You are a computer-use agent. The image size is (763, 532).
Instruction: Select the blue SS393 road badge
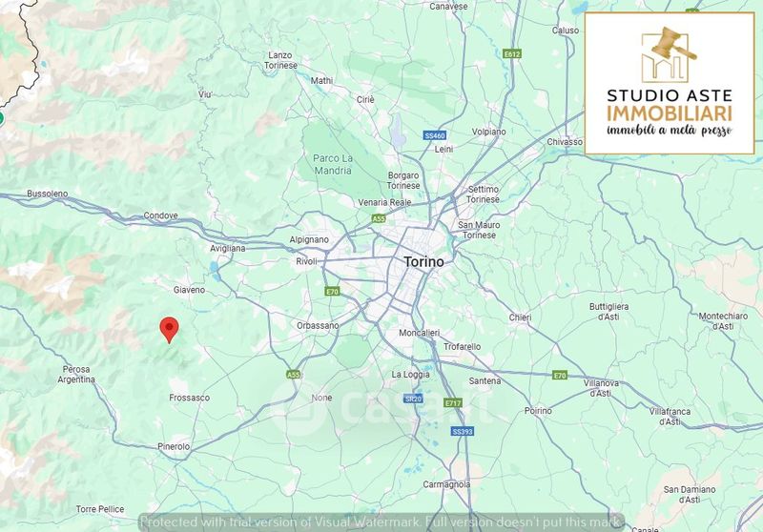click(463, 431)
